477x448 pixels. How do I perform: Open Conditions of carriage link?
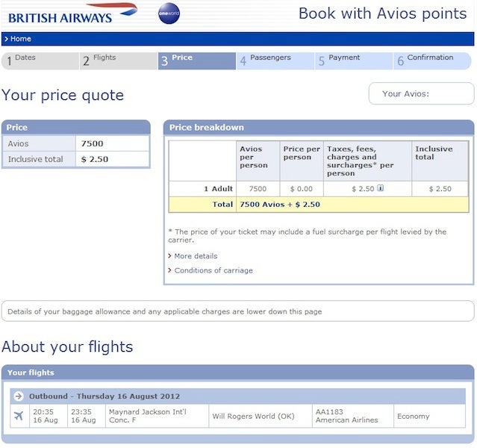[x=213, y=270]
